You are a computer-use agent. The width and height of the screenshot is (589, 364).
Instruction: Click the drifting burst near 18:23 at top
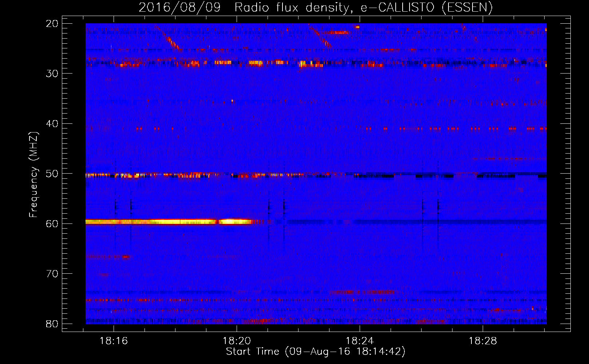(x=320, y=36)
